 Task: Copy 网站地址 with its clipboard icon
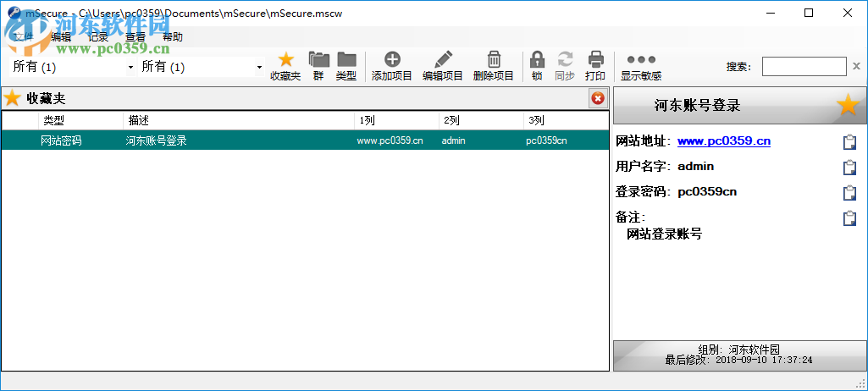click(849, 142)
